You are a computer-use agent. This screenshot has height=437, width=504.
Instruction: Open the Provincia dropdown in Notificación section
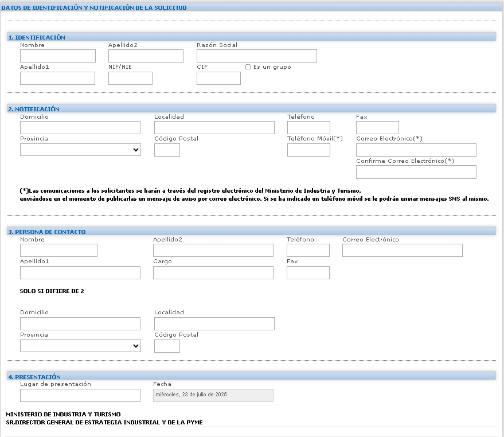pyautogui.click(x=80, y=150)
